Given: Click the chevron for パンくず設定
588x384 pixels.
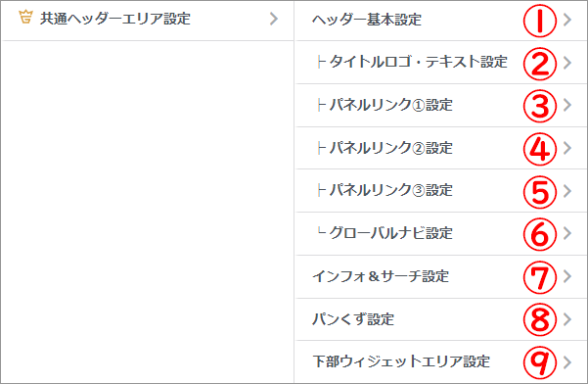Looking at the screenshot, I should point(567,319).
